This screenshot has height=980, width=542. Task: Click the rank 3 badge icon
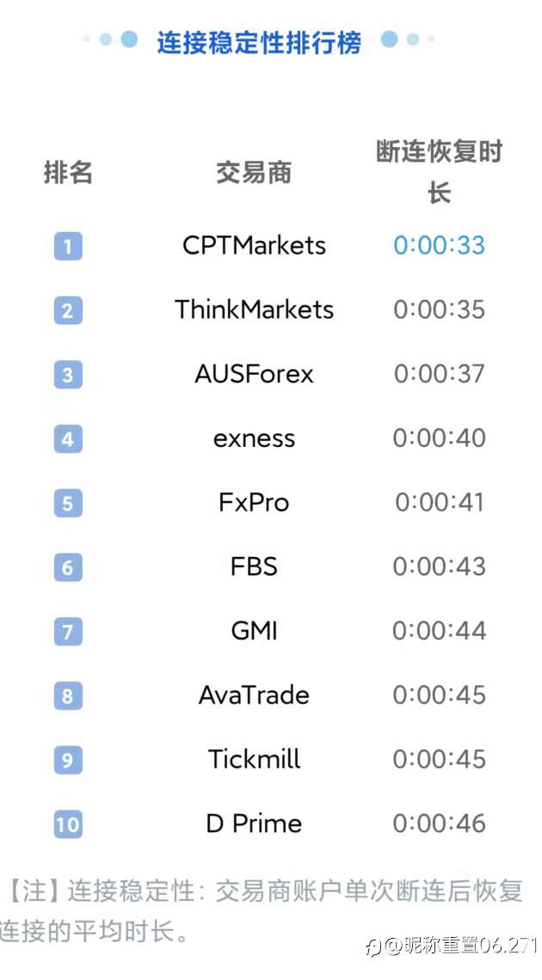[68, 375]
